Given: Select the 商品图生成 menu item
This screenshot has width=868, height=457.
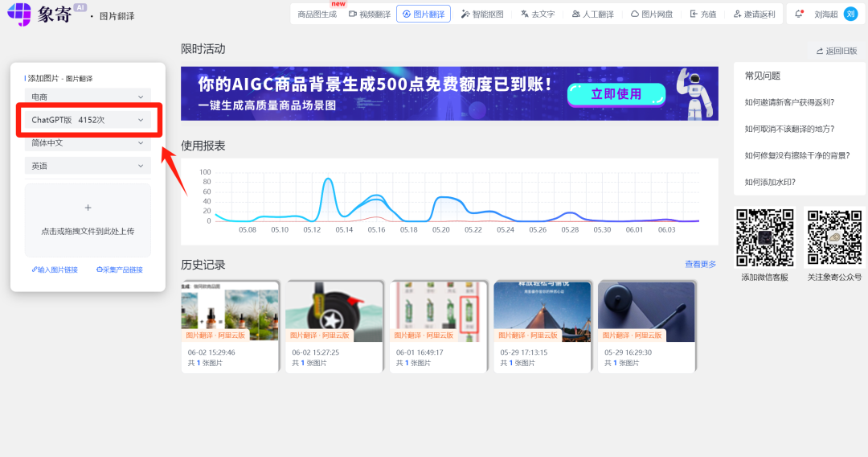Looking at the screenshot, I should pyautogui.click(x=317, y=14).
